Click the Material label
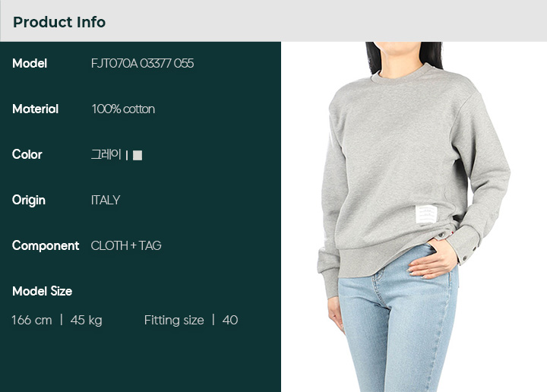This screenshot has width=547, height=392. (35, 109)
